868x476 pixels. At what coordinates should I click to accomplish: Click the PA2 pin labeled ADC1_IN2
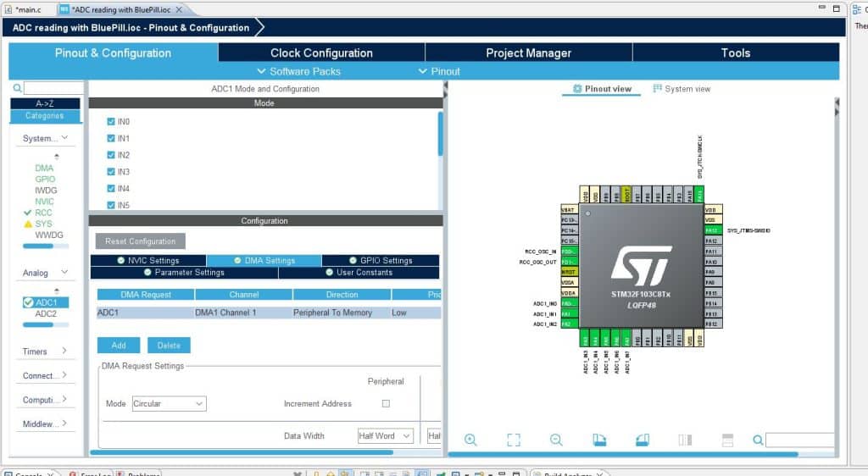(x=569, y=324)
